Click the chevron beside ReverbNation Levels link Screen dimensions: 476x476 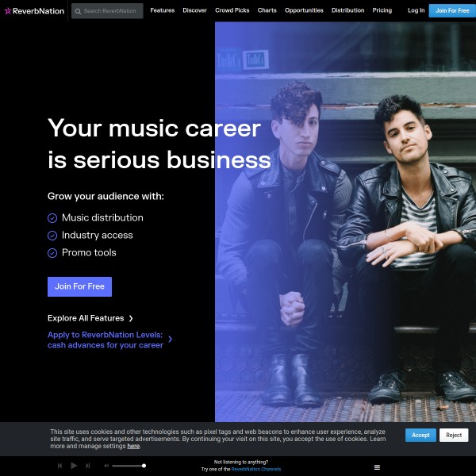170,339
